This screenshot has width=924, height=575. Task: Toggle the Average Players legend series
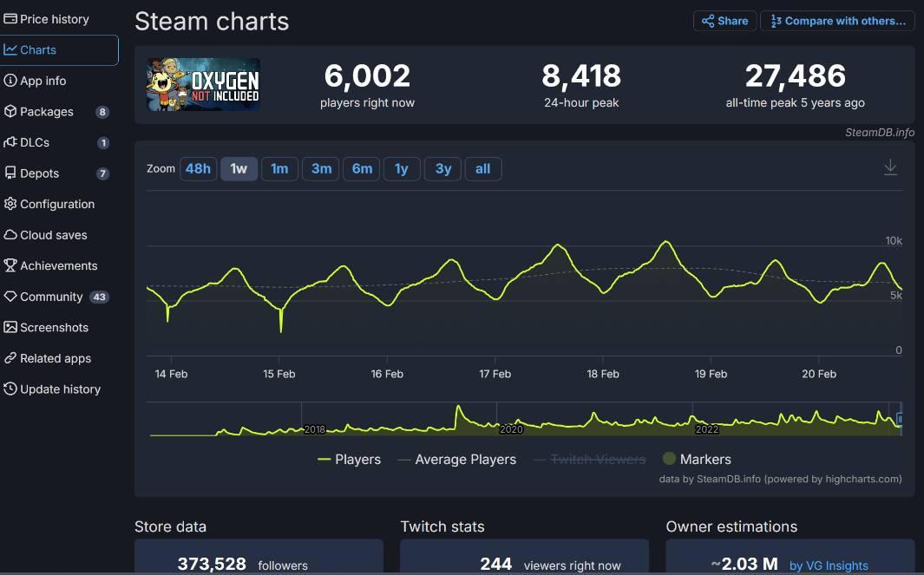(456, 460)
